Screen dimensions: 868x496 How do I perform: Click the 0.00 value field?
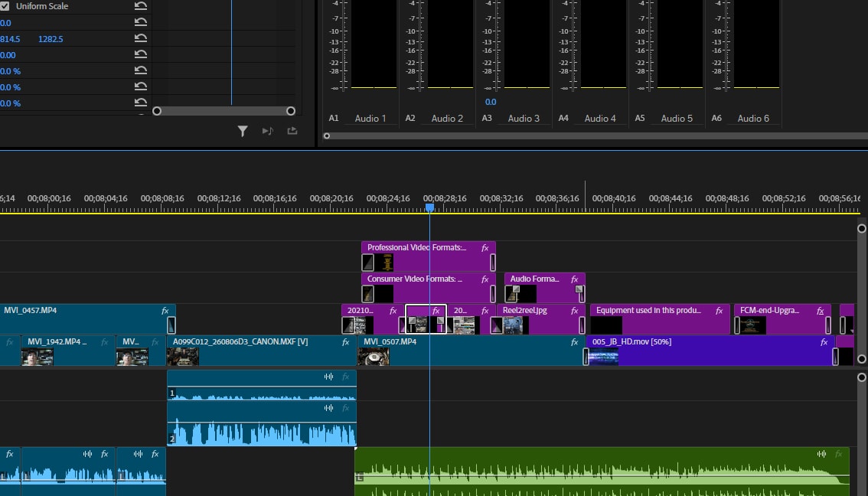pos(8,55)
